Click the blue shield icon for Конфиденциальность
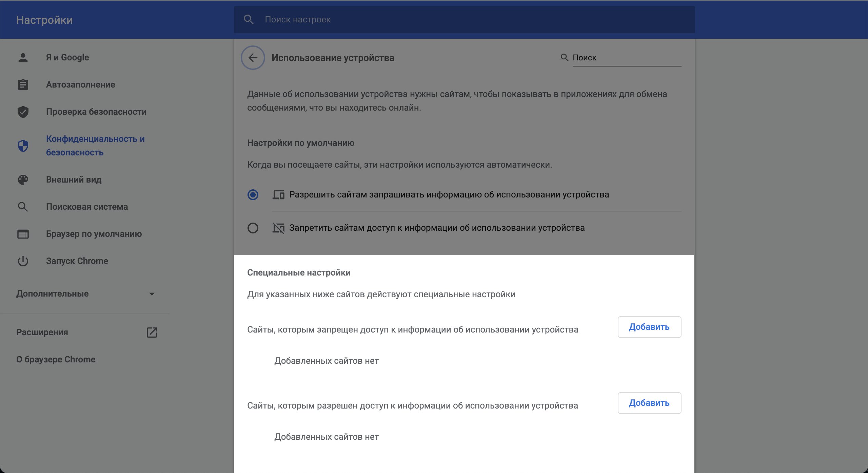 (23, 146)
